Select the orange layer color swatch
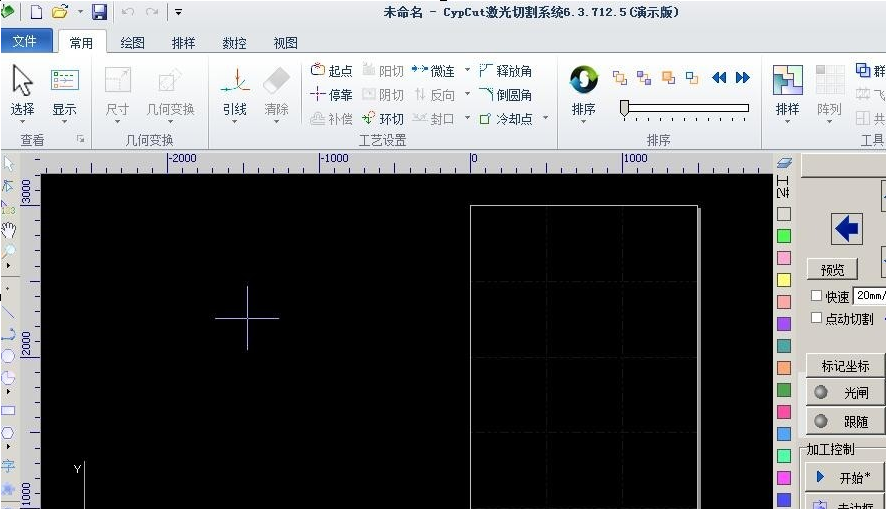The width and height of the screenshot is (886, 509). click(x=784, y=368)
